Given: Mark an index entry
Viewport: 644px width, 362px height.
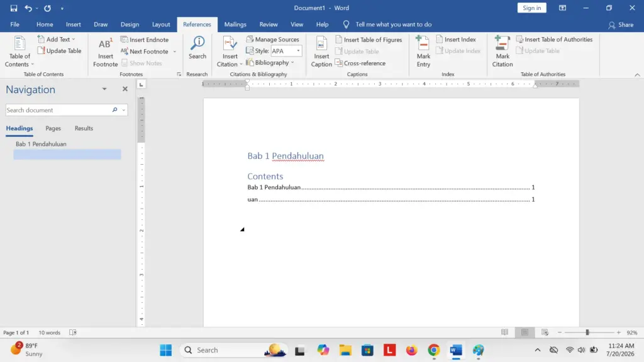Looking at the screenshot, I should point(423,52).
